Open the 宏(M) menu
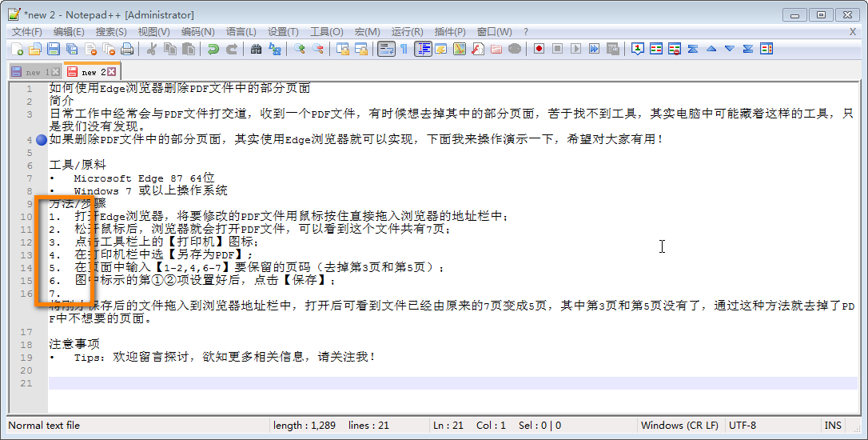Viewport: 868px width, 440px height. [x=367, y=31]
